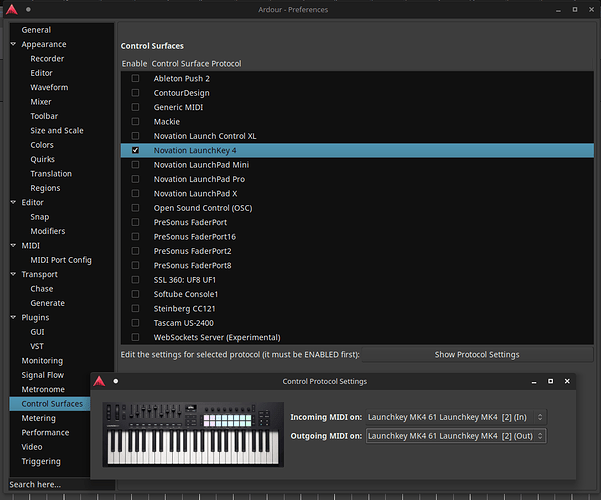Disable the Novation LaunchKey 4 checkbox
This screenshot has height=500, width=601.
tap(135, 150)
